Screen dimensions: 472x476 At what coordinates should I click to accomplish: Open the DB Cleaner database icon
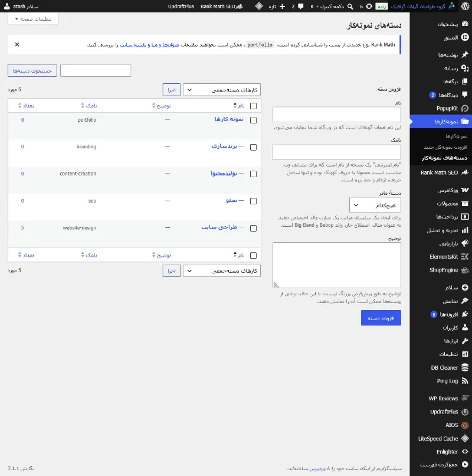(465, 367)
